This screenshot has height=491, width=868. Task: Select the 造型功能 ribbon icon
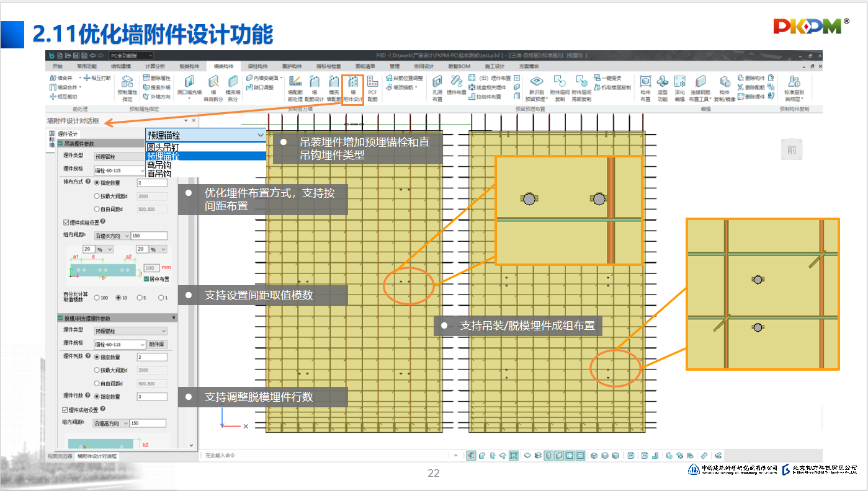point(663,88)
